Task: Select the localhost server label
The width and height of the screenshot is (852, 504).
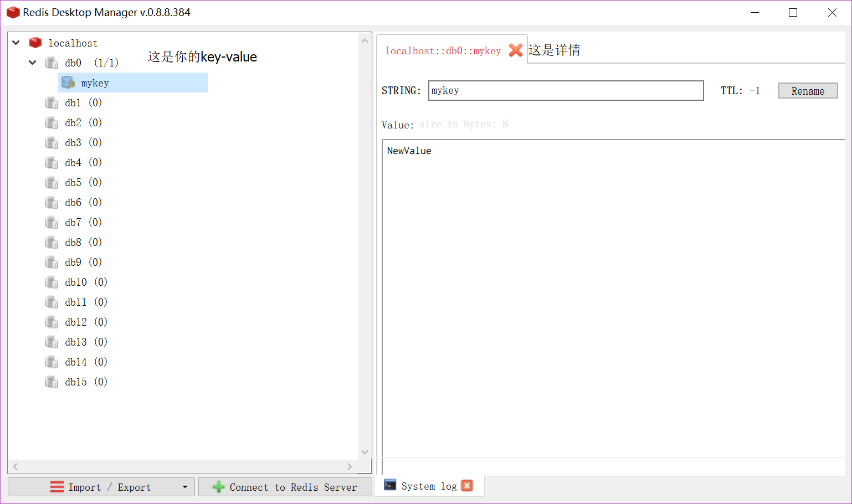Action: click(x=73, y=43)
